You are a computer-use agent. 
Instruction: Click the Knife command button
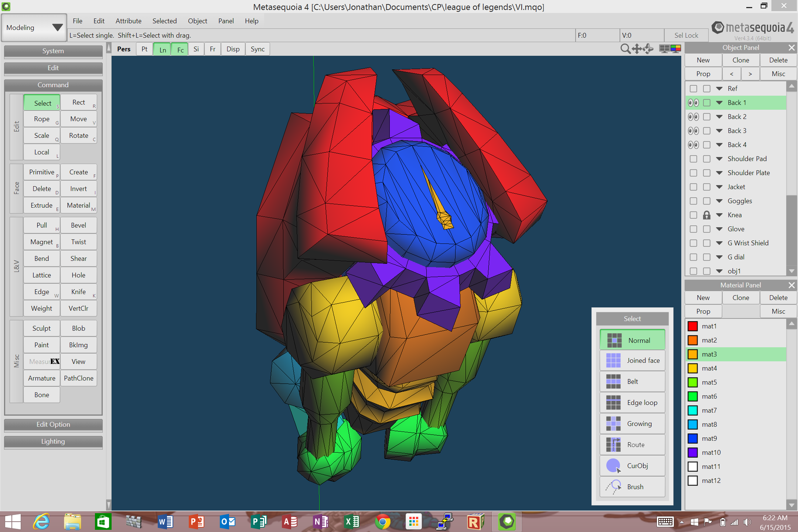pos(79,292)
